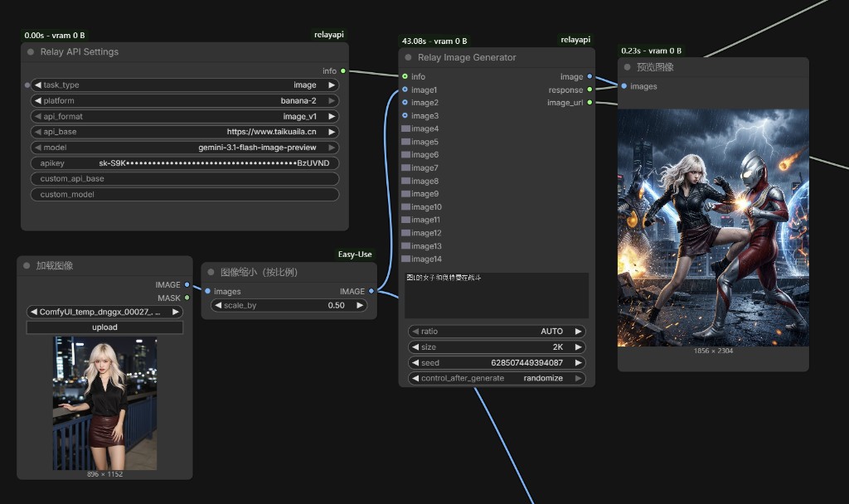Click left arrow to decrease seed value
The height and width of the screenshot is (504, 849).
(415, 362)
